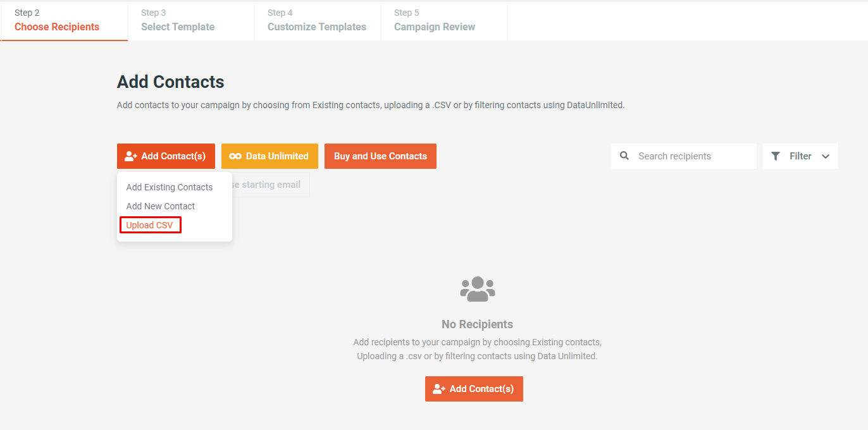Select the Upload CSV option

(150, 224)
